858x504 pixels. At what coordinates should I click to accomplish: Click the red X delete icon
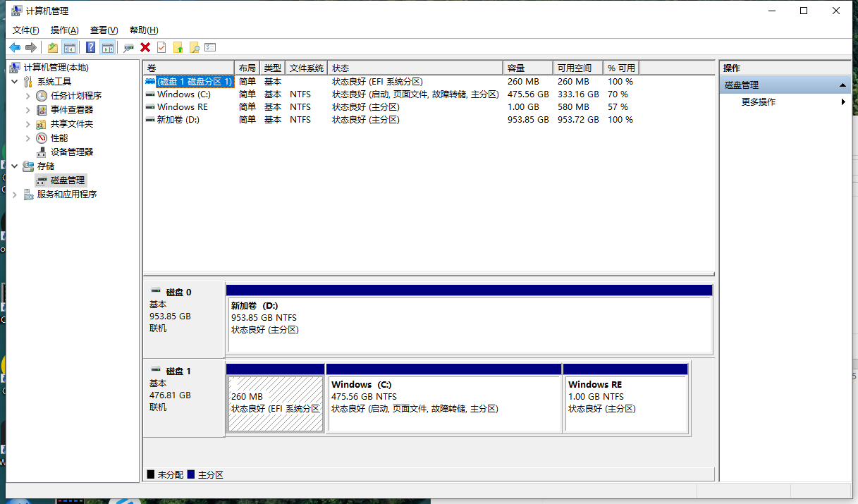(145, 47)
